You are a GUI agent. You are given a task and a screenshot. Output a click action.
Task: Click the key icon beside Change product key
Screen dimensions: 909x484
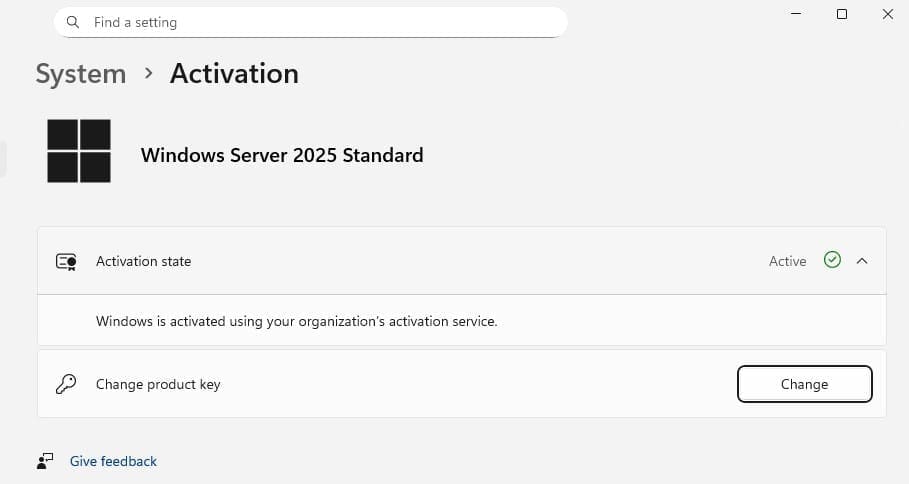66,384
